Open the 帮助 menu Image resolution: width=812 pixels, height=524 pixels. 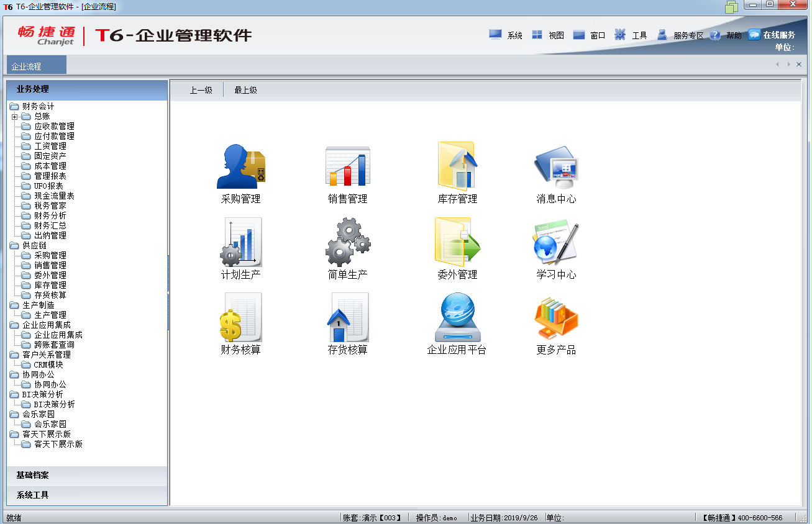734,35
